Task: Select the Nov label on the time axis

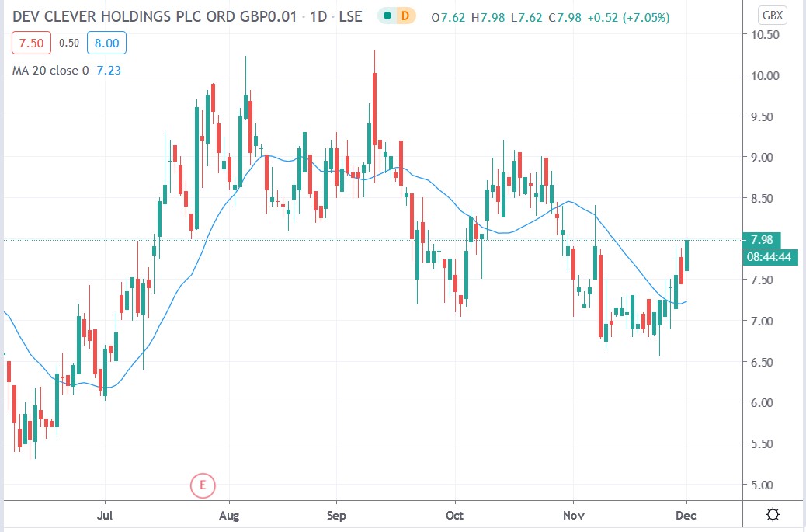Action: (x=573, y=515)
